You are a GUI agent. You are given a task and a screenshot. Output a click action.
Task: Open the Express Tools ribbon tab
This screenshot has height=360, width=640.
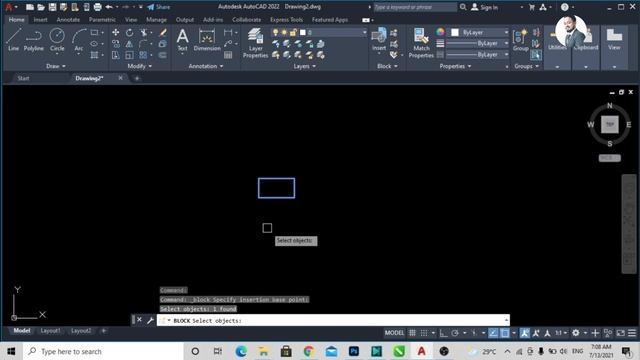(x=286, y=20)
